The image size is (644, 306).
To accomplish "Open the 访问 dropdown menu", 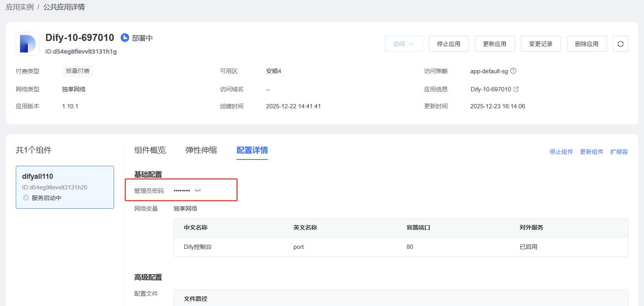I will (x=404, y=44).
